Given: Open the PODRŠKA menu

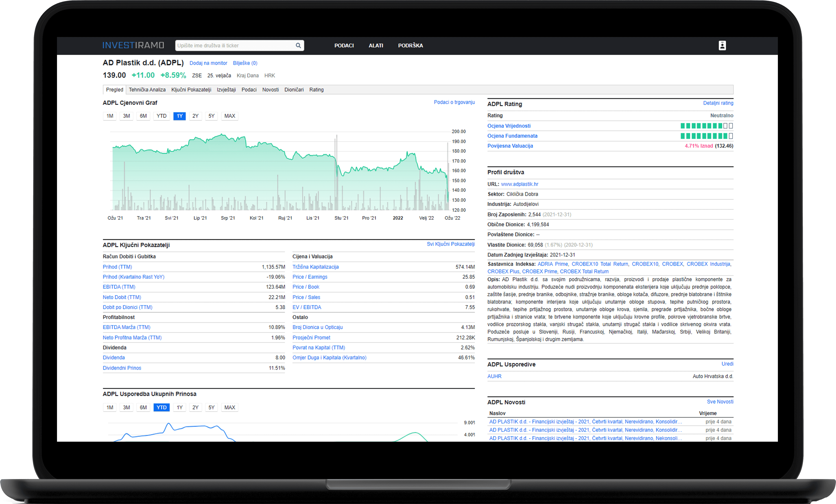Looking at the screenshot, I should tap(410, 45).
